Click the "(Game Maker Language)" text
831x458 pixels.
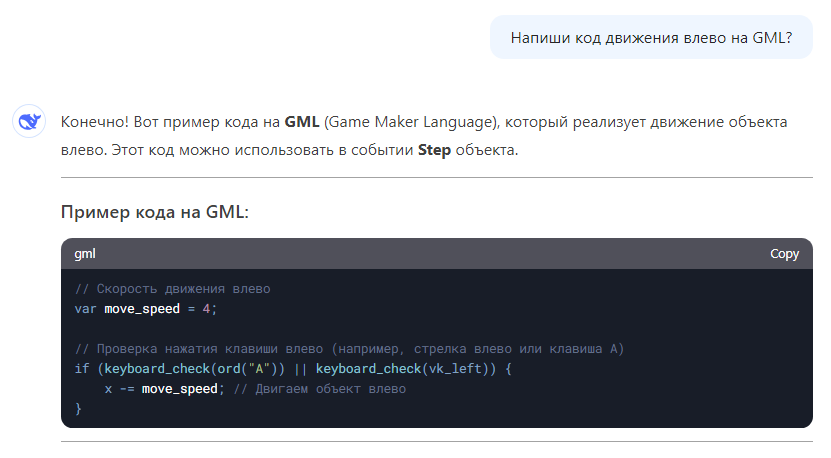(x=409, y=122)
